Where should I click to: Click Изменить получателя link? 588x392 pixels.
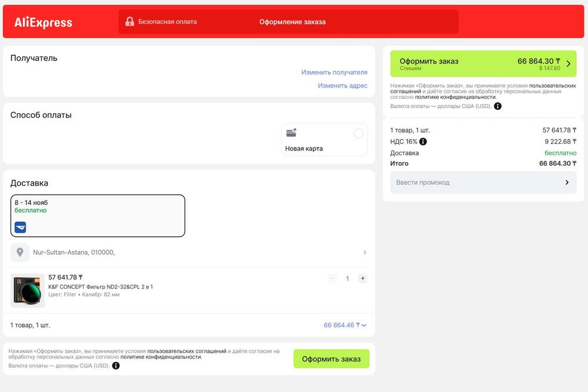335,72
